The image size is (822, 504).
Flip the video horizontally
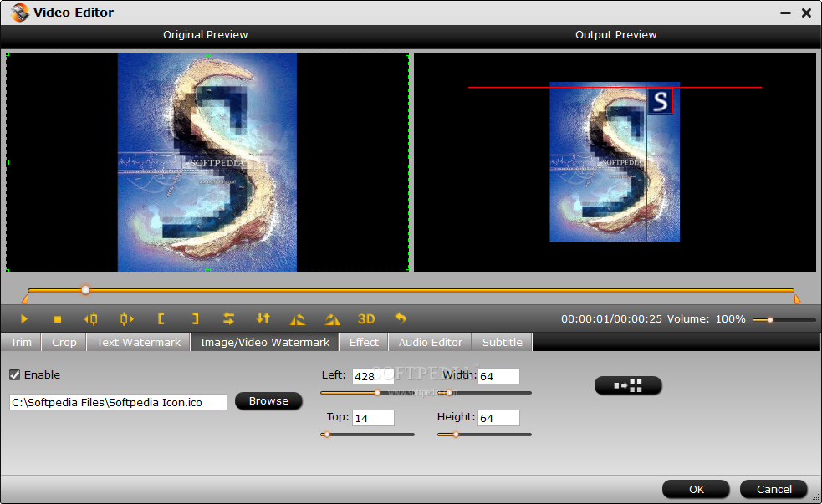(228, 318)
